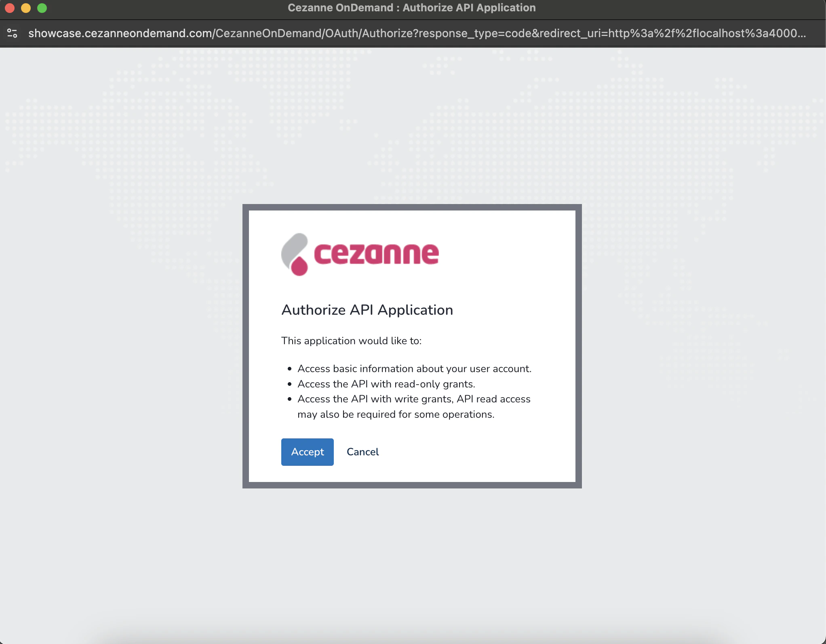Click 'Access the API with read-only grants' item

point(386,384)
